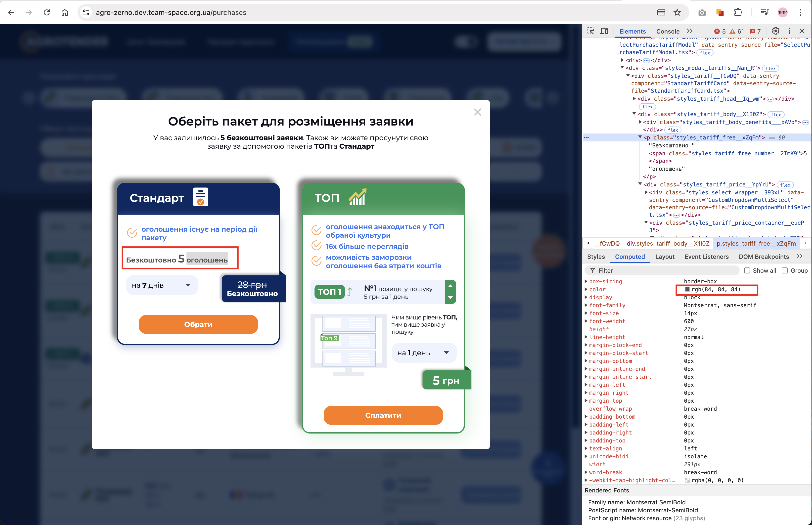Open the Console tab
The width and height of the screenshot is (812, 525).
coord(668,31)
